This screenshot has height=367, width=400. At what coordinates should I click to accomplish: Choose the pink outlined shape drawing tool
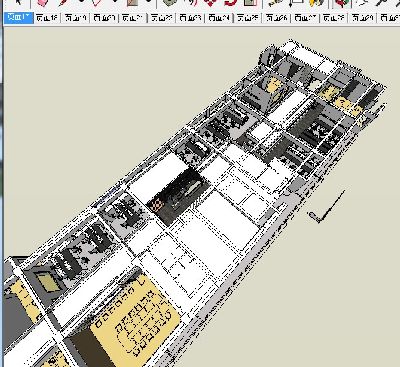pyautogui.click(x=97, y=3)
